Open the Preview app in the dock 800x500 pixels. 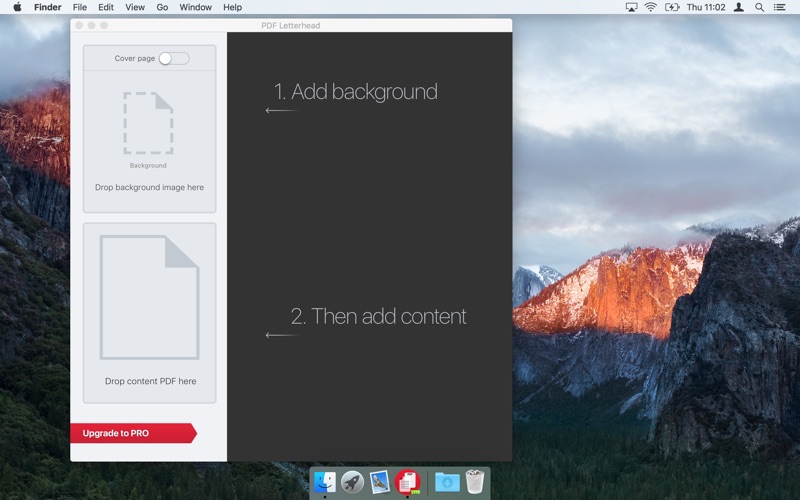tap(379, 482)
